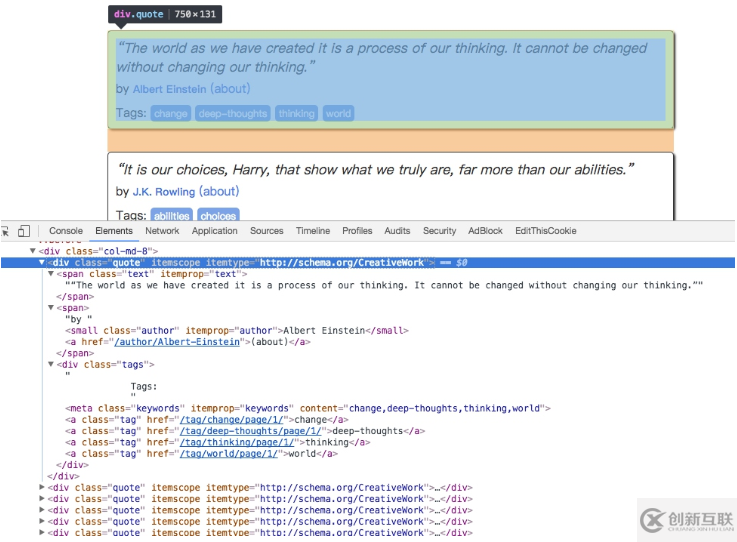
Task: Select the highlighted div quote row
Action: (368, 262)
